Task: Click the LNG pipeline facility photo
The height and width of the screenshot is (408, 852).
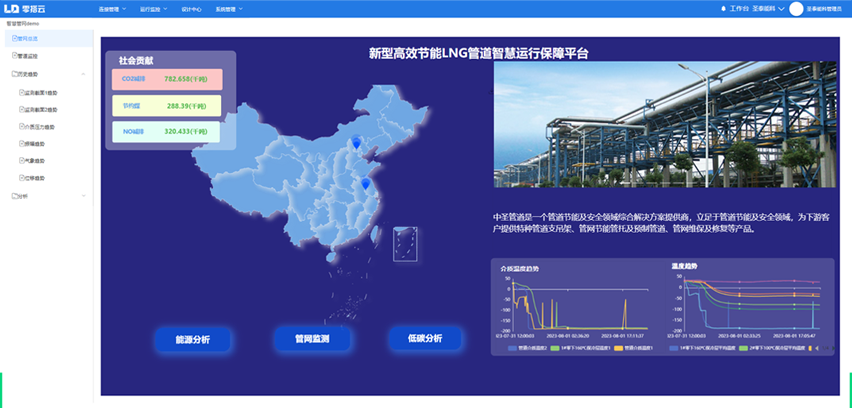Action: (x=661, y=127)
